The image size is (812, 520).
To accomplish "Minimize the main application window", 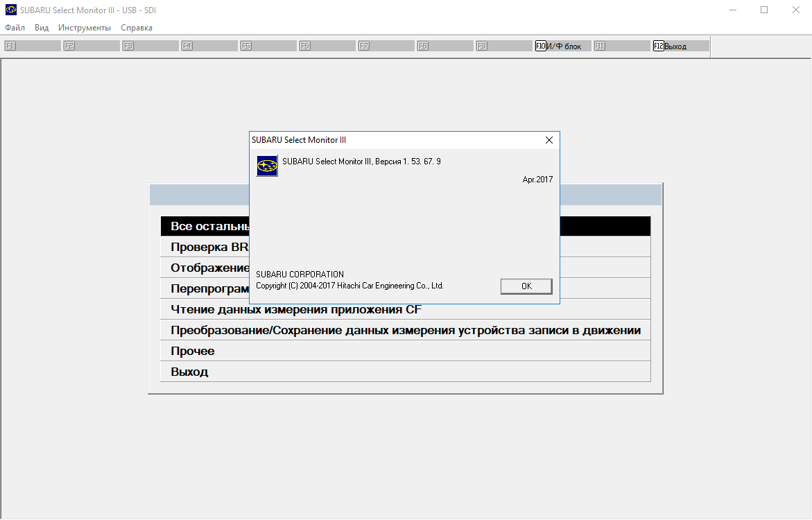I will (733, 10).
